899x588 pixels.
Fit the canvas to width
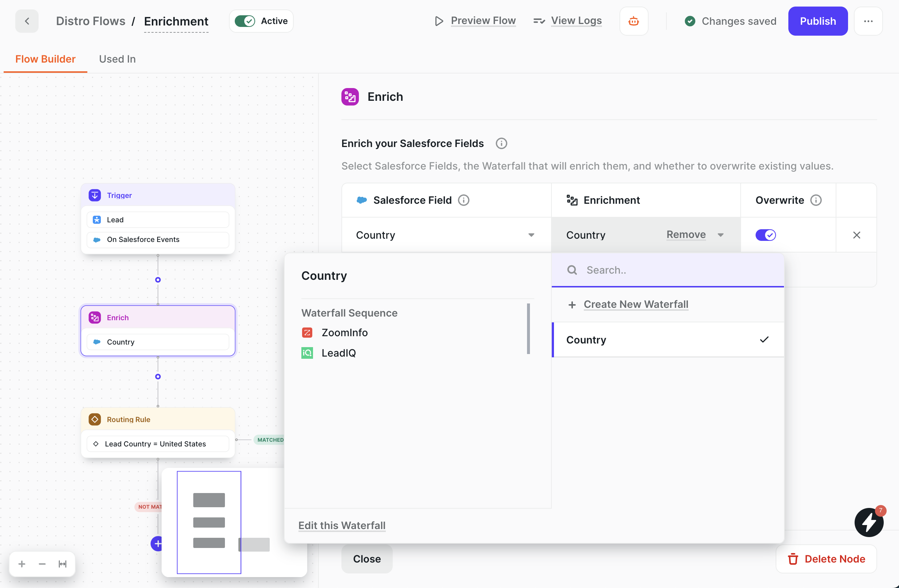(x=62, y=564)
